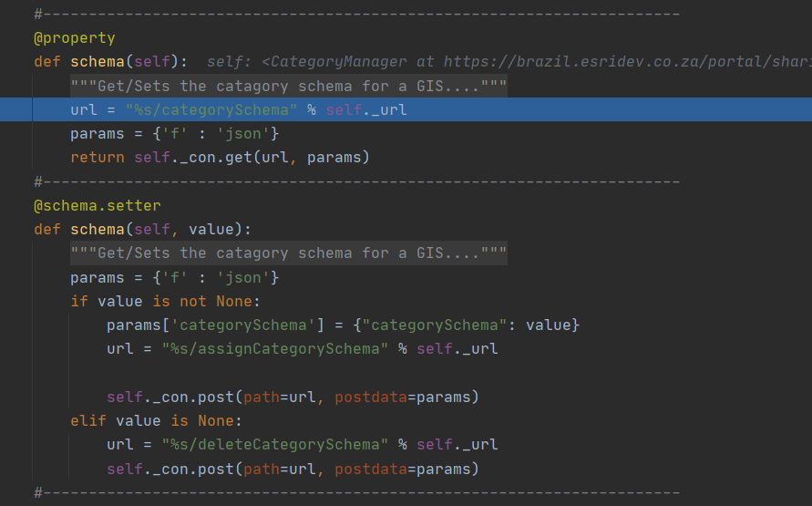Click the inline hint 'self: <CategoryManager at https://brazil...'
The width and height of the screenshot is (812, 506).
click(509, 62)
